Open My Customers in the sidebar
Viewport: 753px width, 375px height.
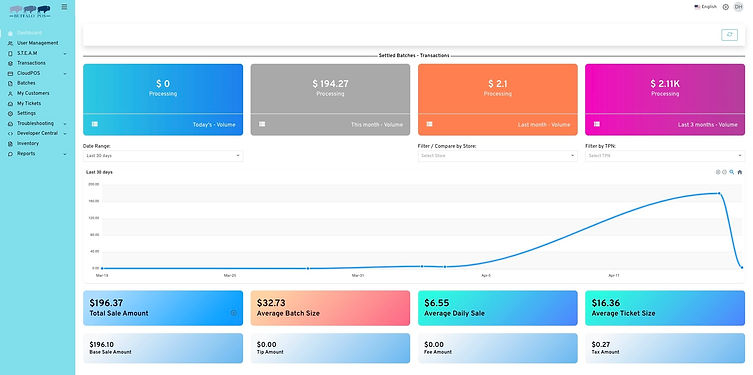(33, 94)
